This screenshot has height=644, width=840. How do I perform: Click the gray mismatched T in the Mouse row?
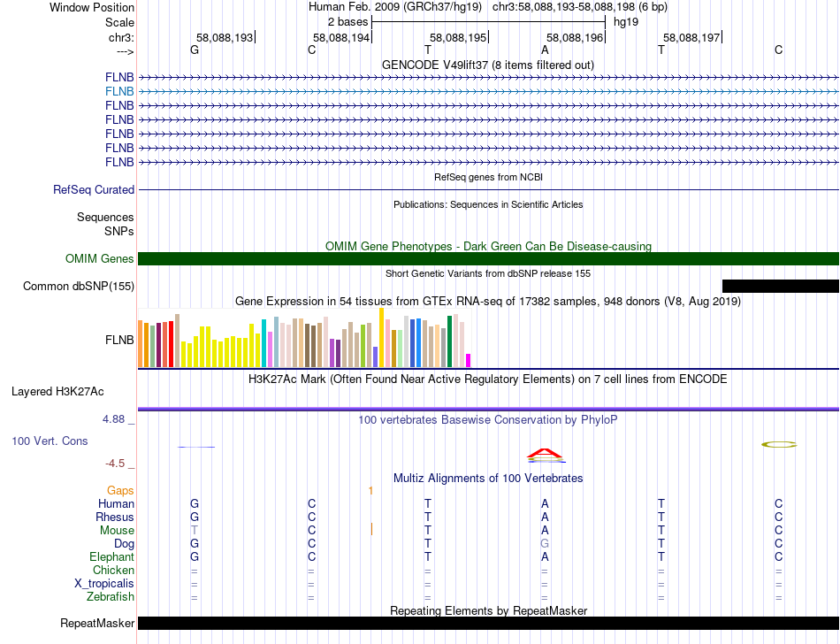[x=195, y=531]
